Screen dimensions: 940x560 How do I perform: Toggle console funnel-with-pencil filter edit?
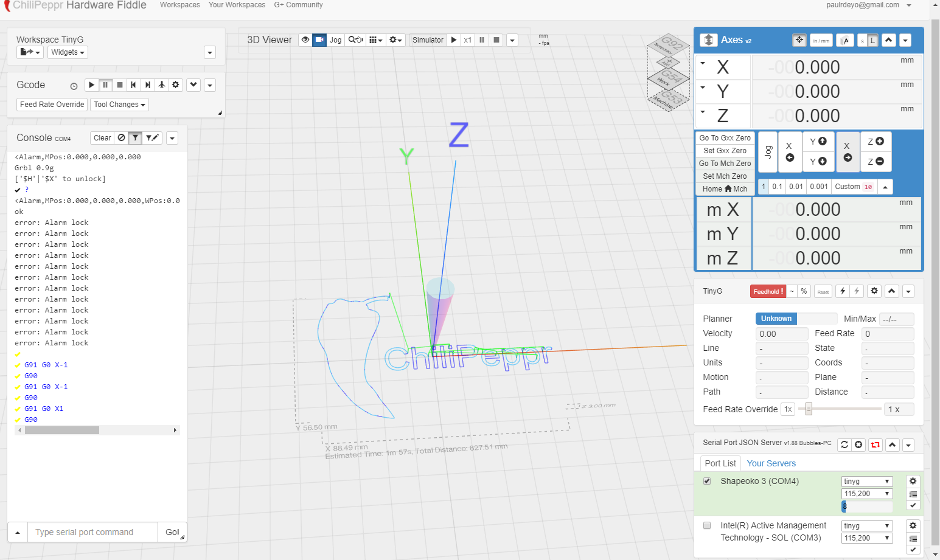[152, 138]
